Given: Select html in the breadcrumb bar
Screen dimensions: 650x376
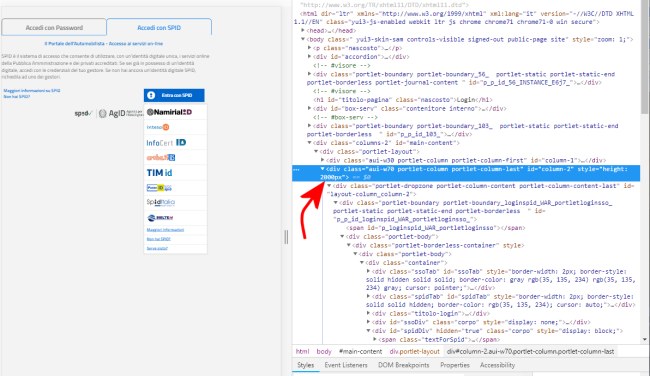Looking at the screenshot, I should [302, 351].
